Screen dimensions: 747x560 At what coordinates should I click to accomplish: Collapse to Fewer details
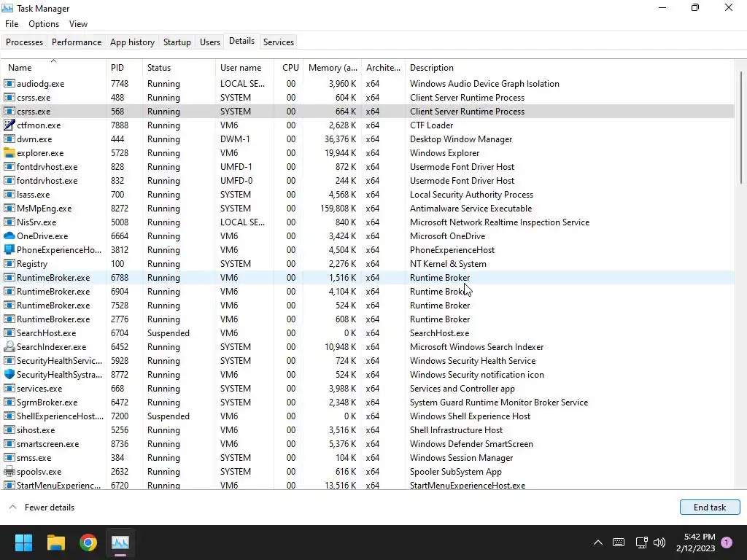[42, 507]
